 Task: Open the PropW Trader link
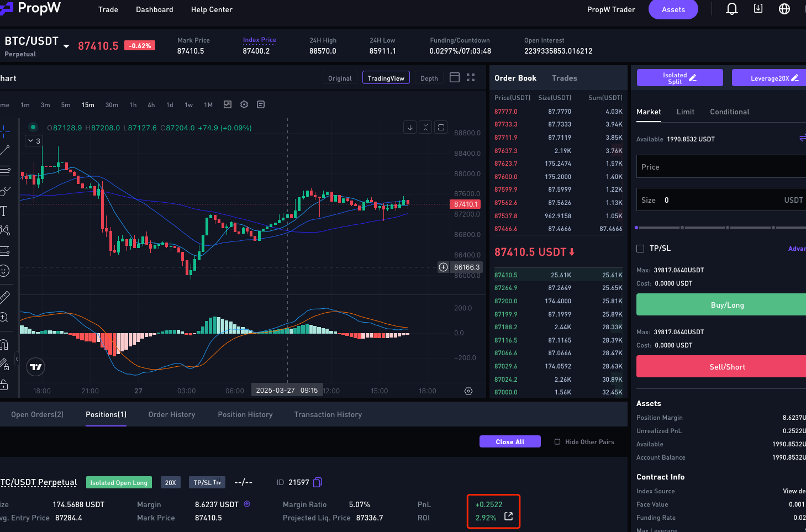click(611, 9)
